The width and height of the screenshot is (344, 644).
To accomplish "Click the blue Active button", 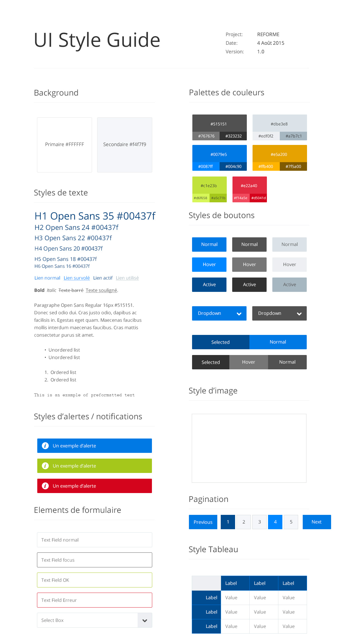I will (x=209, y=285).
